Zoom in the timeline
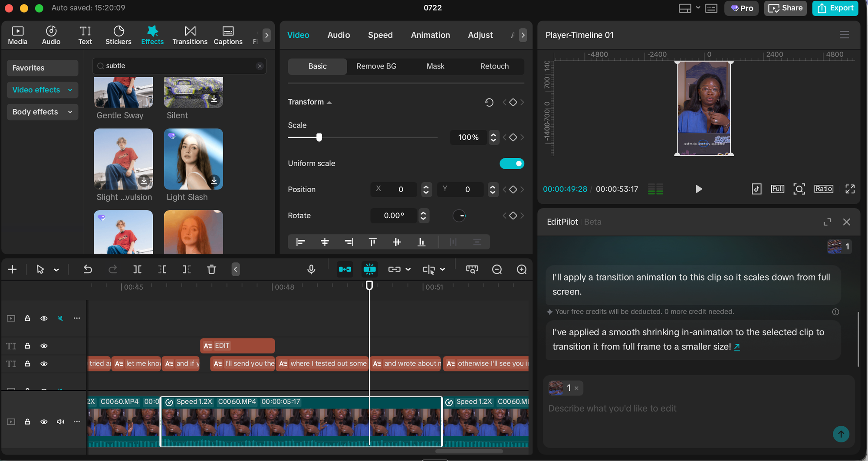The height and width of the screenshot is (461, 868). tap(522, 269)
